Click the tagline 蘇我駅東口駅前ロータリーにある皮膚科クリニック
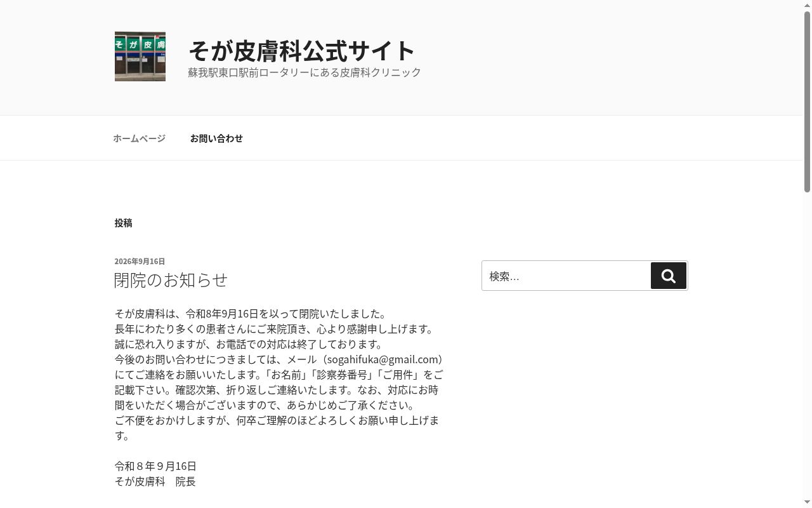812x508 pixels. pyautogui.click(x=304, y=72)
